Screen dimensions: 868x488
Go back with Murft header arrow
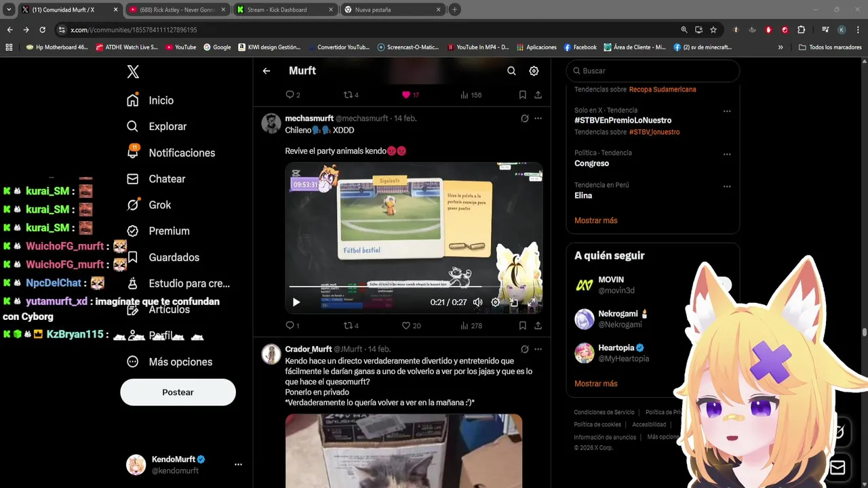[x=267, y=70]
